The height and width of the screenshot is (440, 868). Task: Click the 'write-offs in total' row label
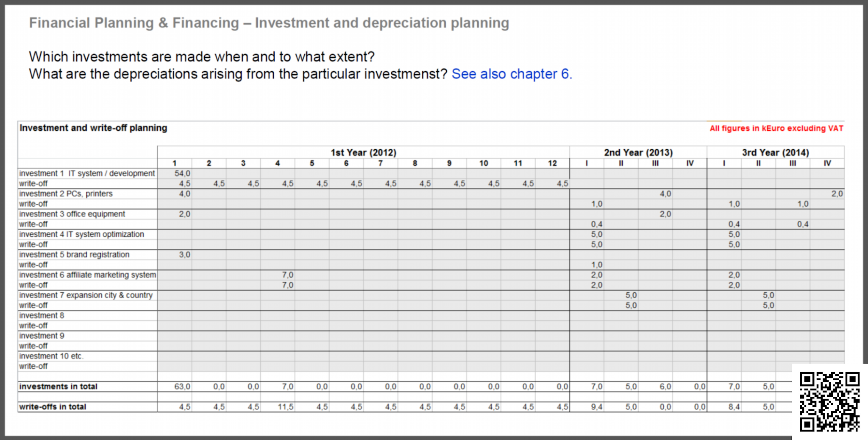coord(53,407)
